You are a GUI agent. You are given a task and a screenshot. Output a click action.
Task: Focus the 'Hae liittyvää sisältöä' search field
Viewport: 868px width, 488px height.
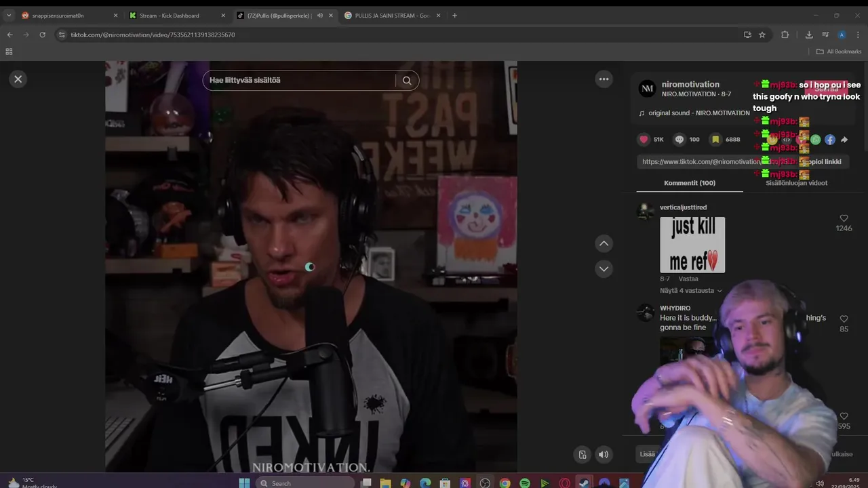tap(299, 80)
